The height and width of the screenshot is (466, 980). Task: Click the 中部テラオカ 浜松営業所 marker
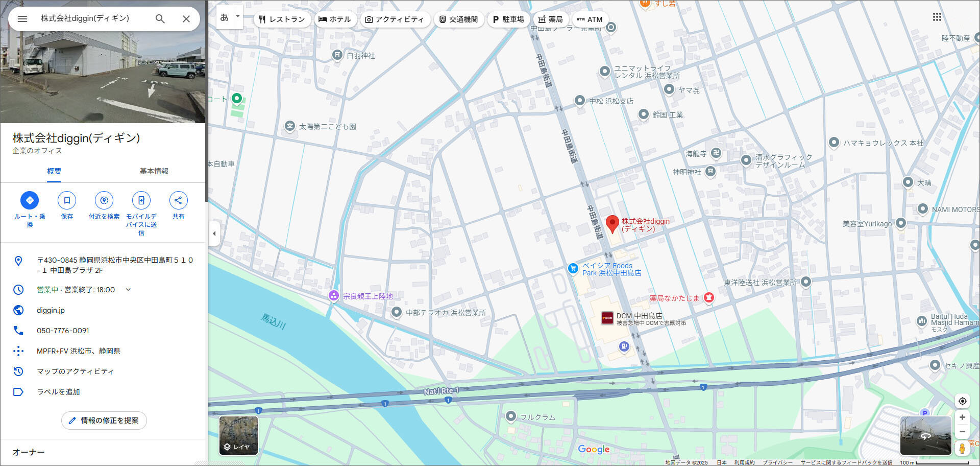(397, 312)
